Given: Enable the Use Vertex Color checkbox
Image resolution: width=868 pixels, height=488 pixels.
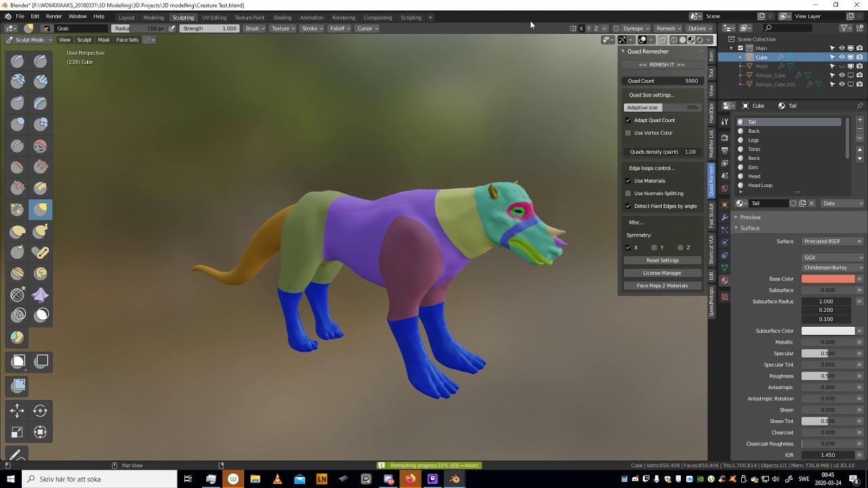Looking at the screenshot, I should pyautogui.click(x=628, y=133).
